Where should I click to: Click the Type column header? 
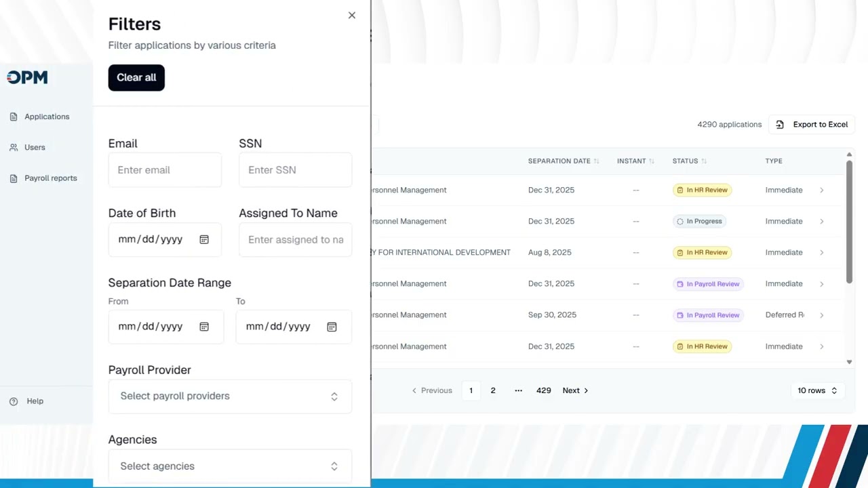tap(774, 161)
